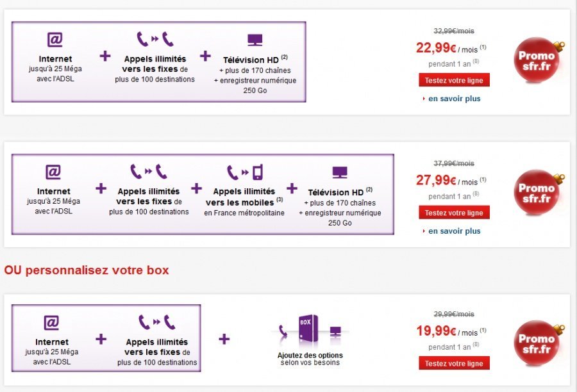Click the Télévision HD icon in second offer
Screen dimensions: 577x392
[x=340, y=172]
